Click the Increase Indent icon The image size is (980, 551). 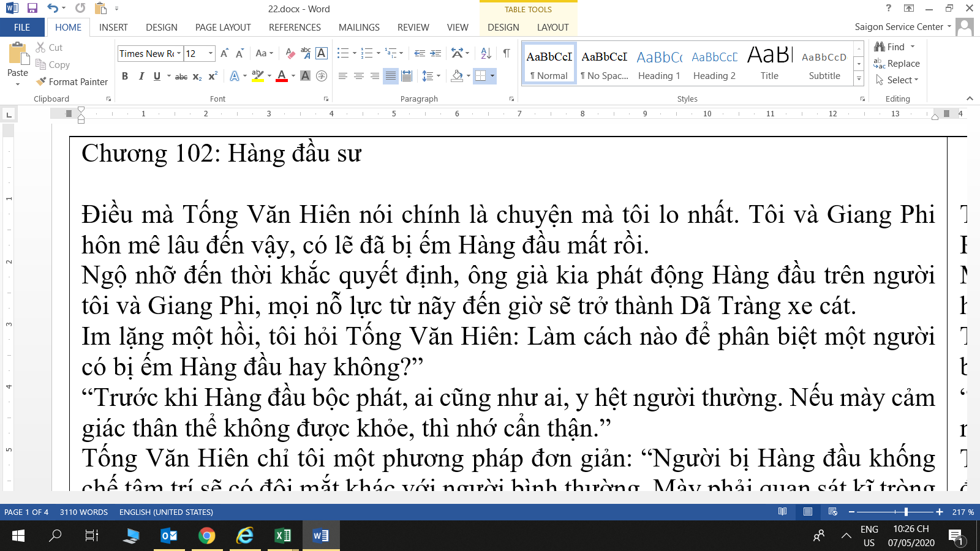[435, 53]
